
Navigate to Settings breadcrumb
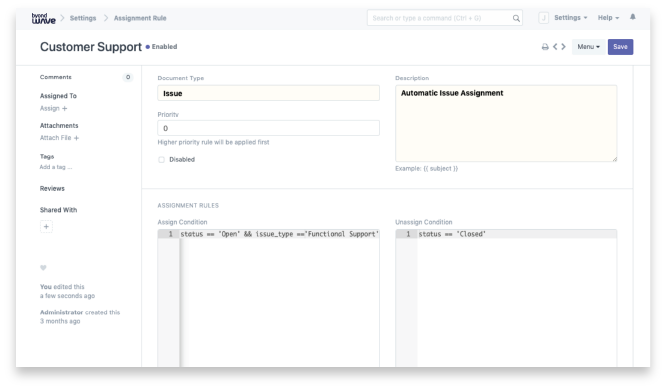pyautogui.click(x=83, y=18)
